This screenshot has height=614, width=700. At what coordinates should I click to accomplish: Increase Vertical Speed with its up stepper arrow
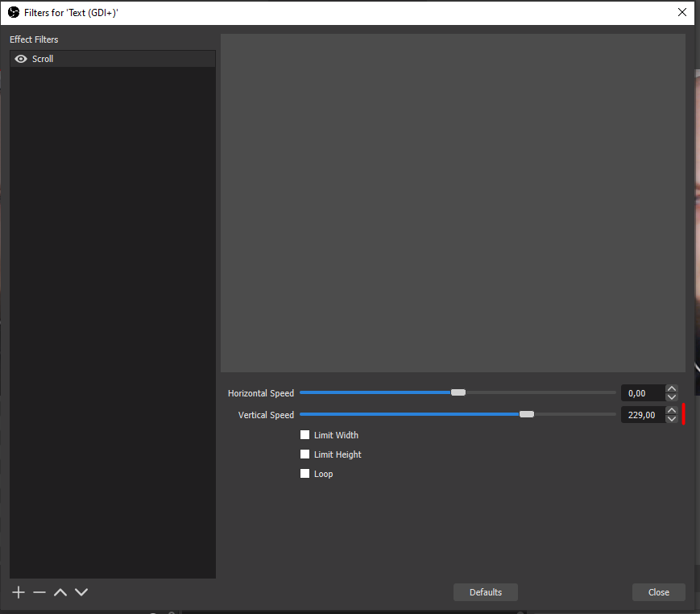(x=671, y=409)
